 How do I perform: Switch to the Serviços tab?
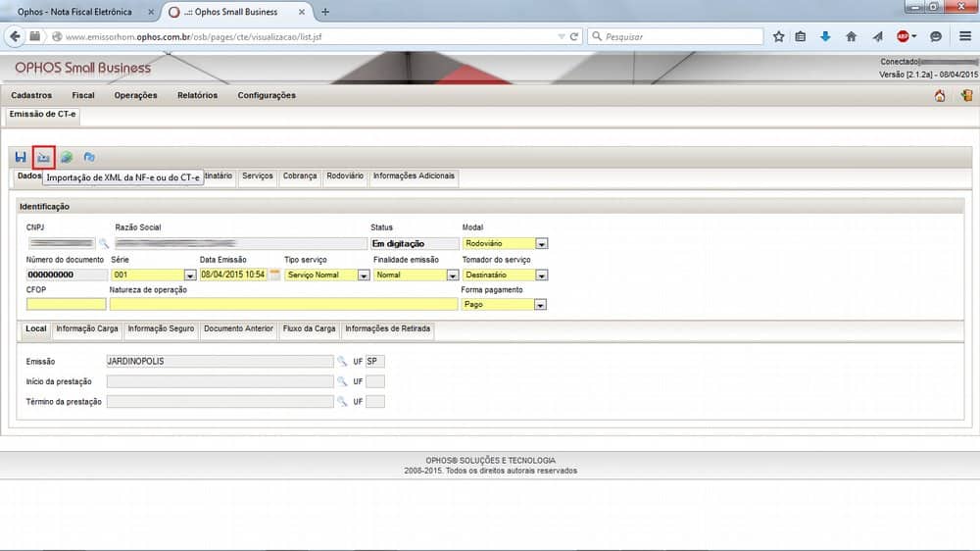click(x=258, y=176)
